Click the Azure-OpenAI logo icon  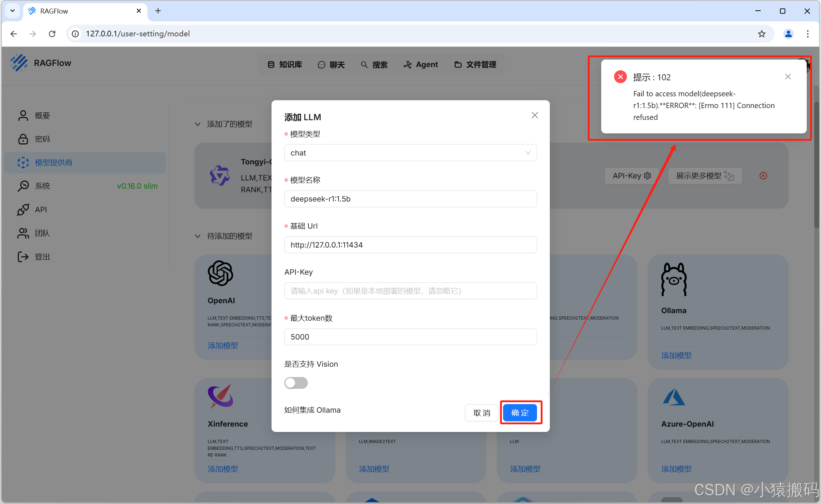(673, 397)
